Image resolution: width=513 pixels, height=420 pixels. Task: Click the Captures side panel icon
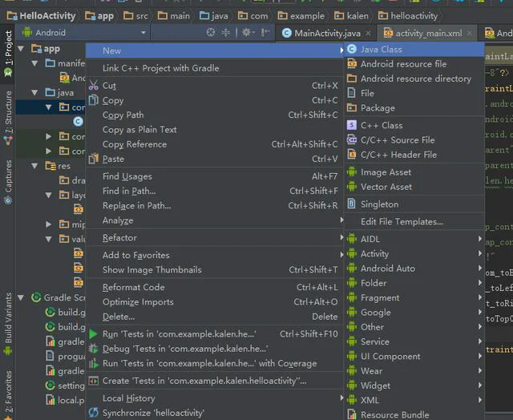(x=8, y=200)
